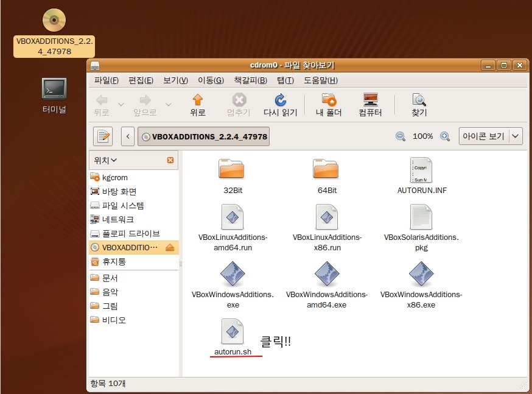Viewport: 532px width, 394px height.
Task: Click the autorun.sh file name label
Action: pos(233,352)
